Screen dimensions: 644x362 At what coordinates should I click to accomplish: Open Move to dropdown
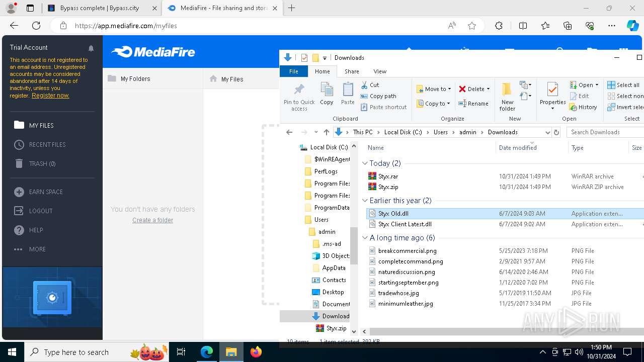pos(434,89)
